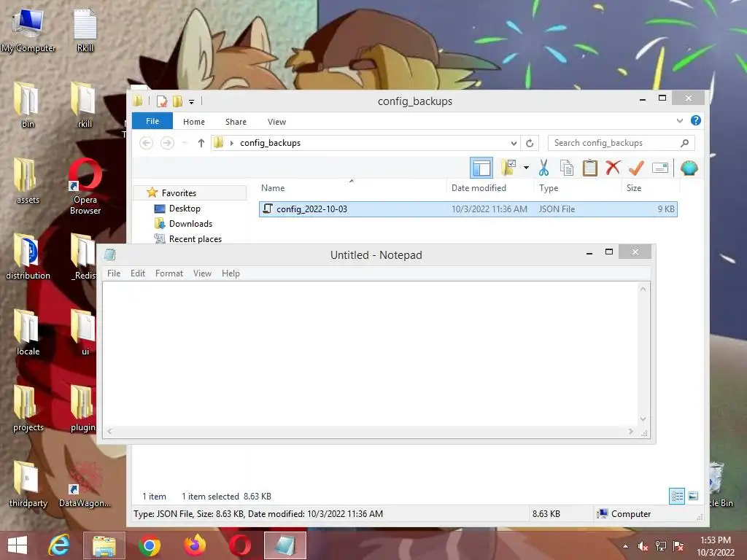
Task: Click the folder options toolbar icon
Action: [x=508, y=168]
